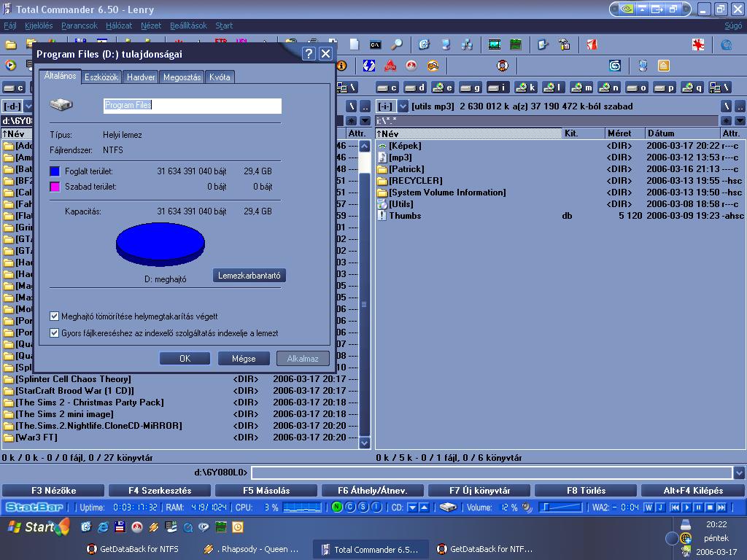Adjust the StatBar volume slider
This screenshot has height=560, width=747.
point(560,507)
